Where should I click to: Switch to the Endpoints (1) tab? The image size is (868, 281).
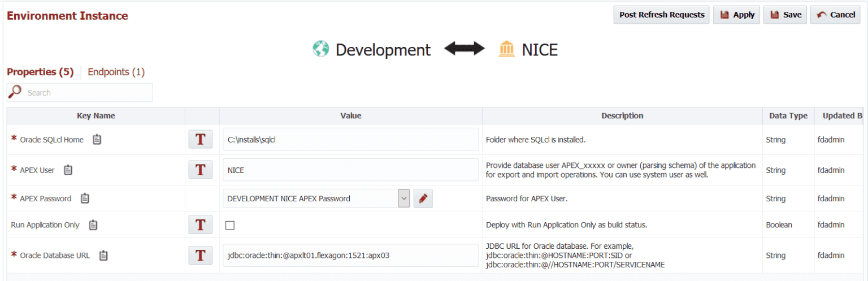(x=116, y=72)
